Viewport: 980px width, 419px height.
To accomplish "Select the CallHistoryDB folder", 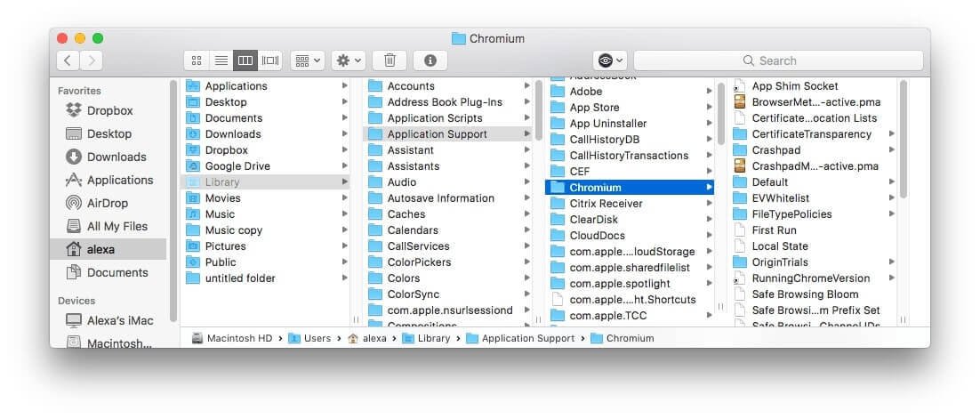I will [630, 140].
